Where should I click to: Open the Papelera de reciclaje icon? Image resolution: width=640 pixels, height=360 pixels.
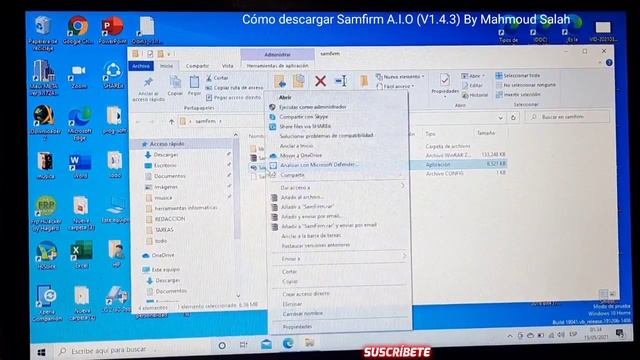[x=43, y=33]
